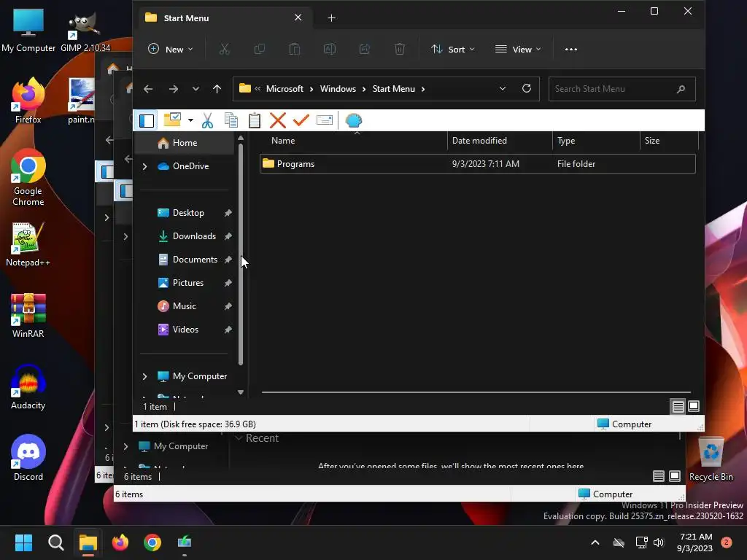747x560 pixels.
Task: Click Microsoft in the address breadcrumb
Action: click(x=285, y=89)
